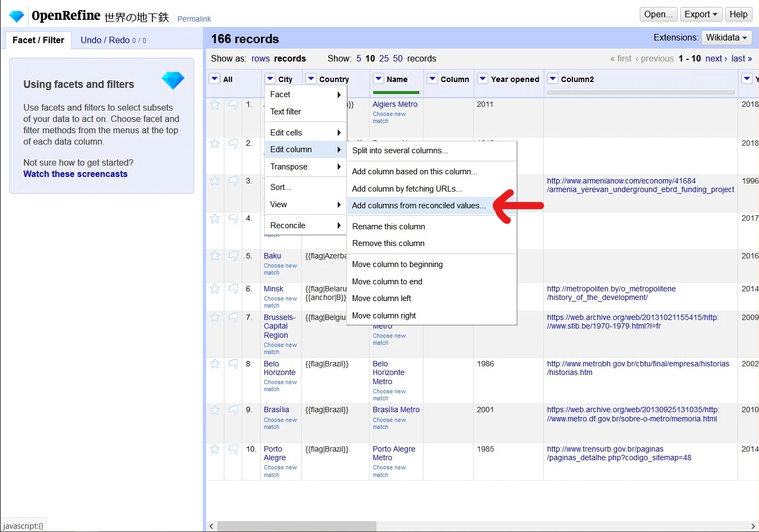759x532 pixels.
Task: Go to the next page of records
Action: [716, 58]
